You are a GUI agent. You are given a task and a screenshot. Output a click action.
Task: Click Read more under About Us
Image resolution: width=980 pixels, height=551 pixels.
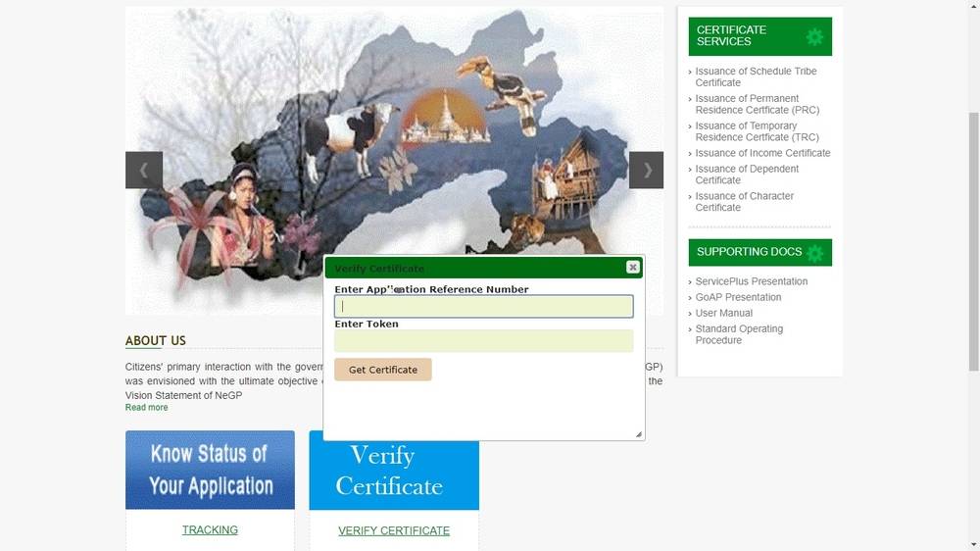click(146, 407)
